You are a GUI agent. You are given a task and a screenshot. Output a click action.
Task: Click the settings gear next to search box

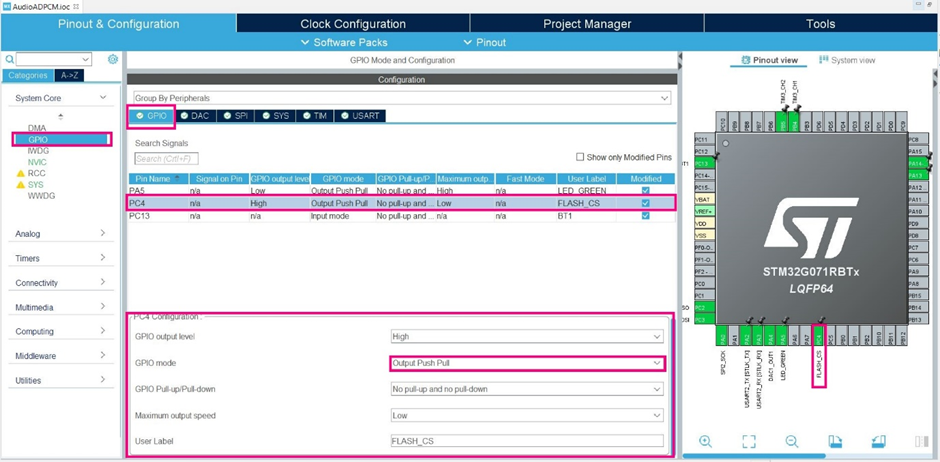tap(113, 59)
